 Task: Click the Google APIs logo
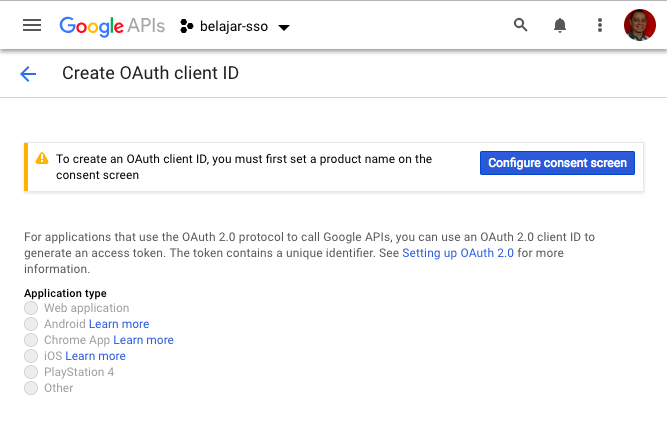[x=112, y=26]
